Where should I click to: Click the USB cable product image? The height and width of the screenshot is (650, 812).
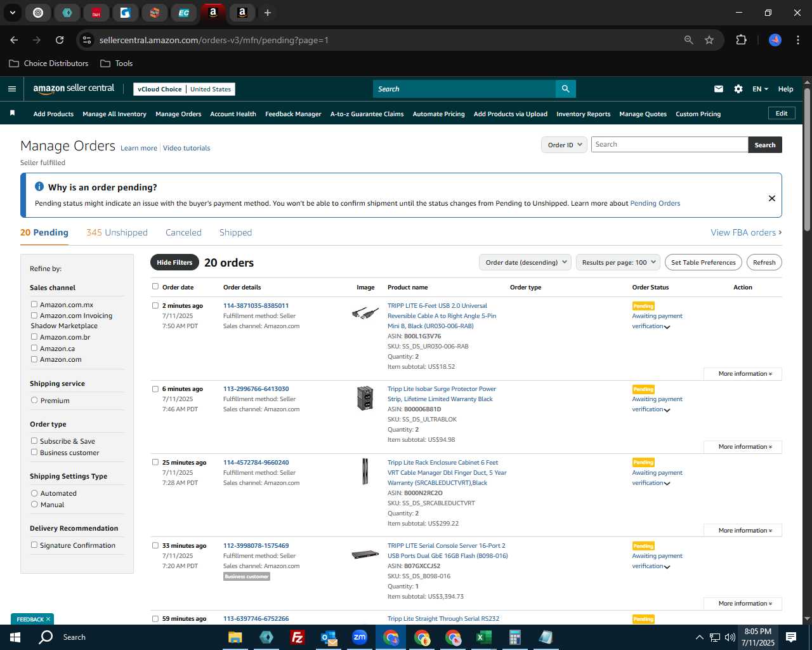[365, 313]
